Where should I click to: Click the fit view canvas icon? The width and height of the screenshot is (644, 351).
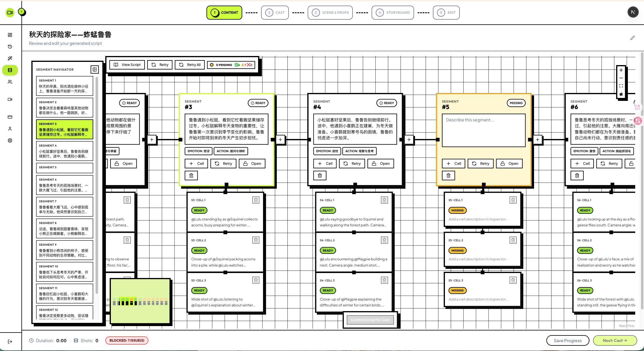[621, 86]
